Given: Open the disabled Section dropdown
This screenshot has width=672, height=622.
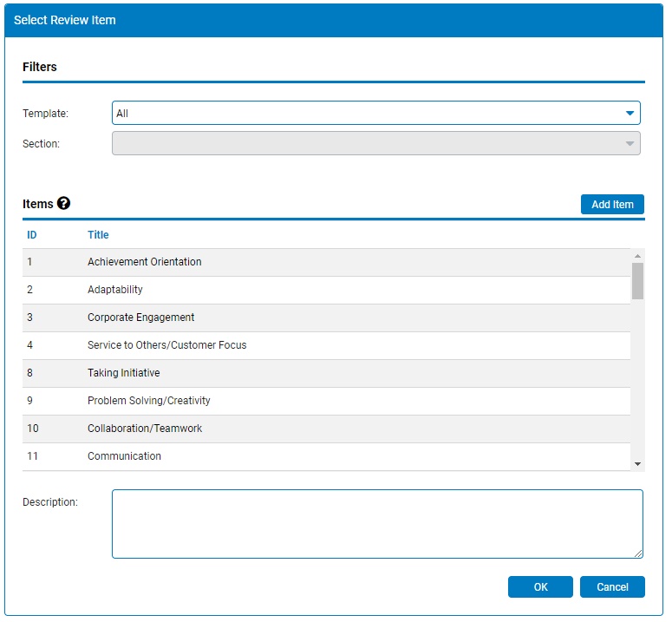Looking at the screenshot, I should [375, 143].
